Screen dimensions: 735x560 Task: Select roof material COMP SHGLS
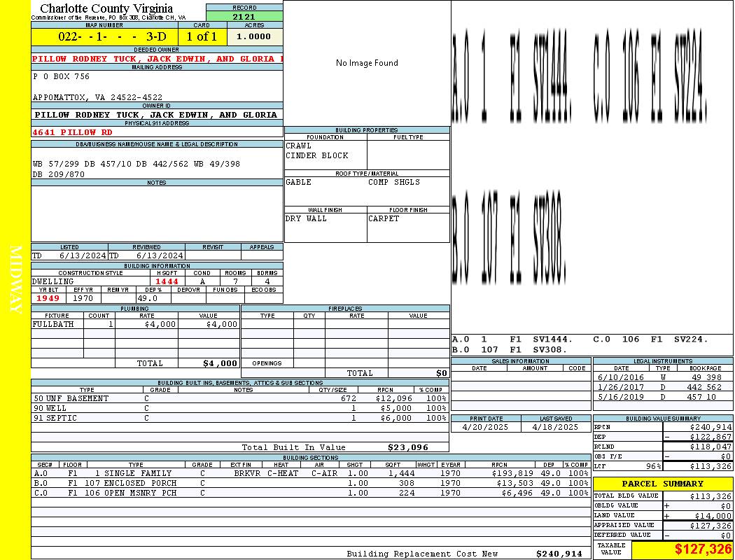tap(394, 182)
